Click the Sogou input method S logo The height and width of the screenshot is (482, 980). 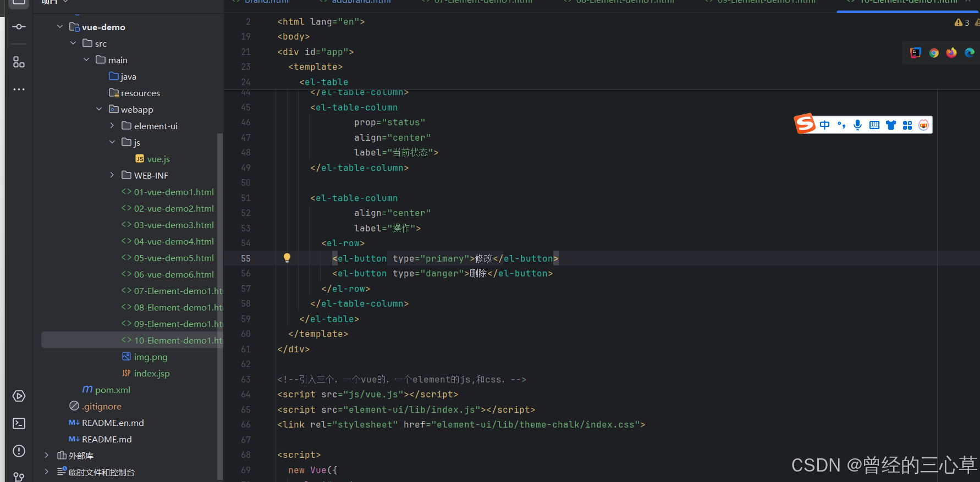(805, 124)
